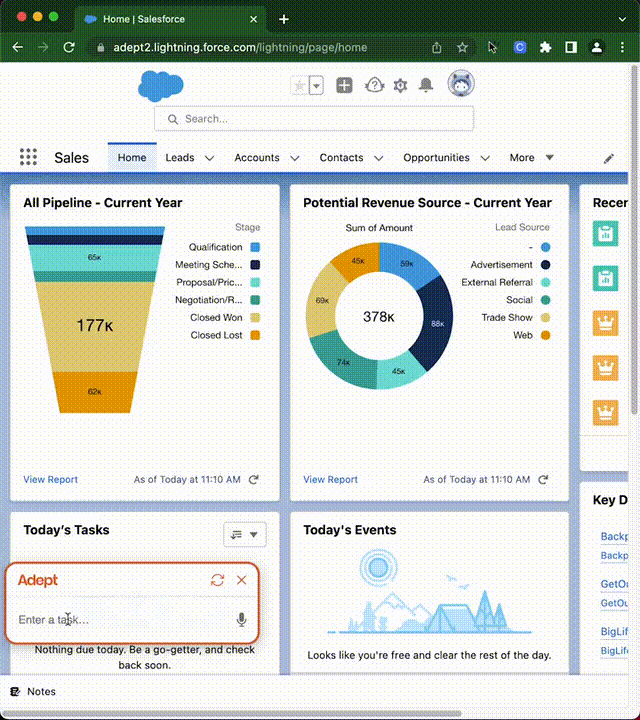Click the Advertisement legend swatch
This screenshot has width=640, height=720.
tap(545, 265)
